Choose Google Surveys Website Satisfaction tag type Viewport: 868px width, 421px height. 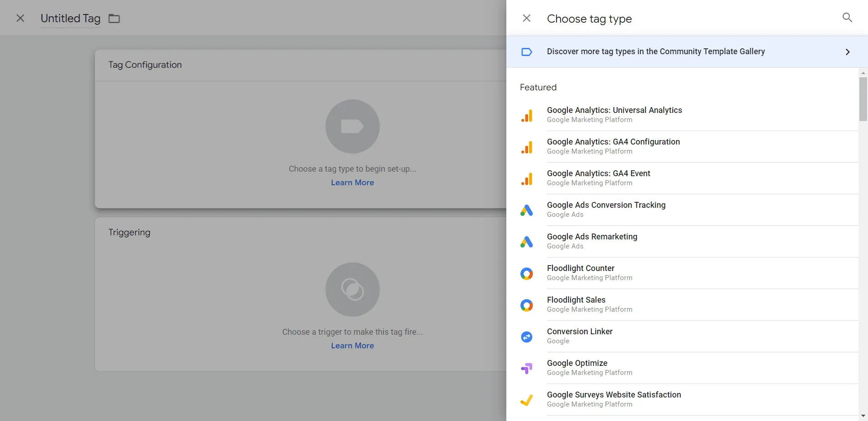pyautogui.click(x=683, y=400)
